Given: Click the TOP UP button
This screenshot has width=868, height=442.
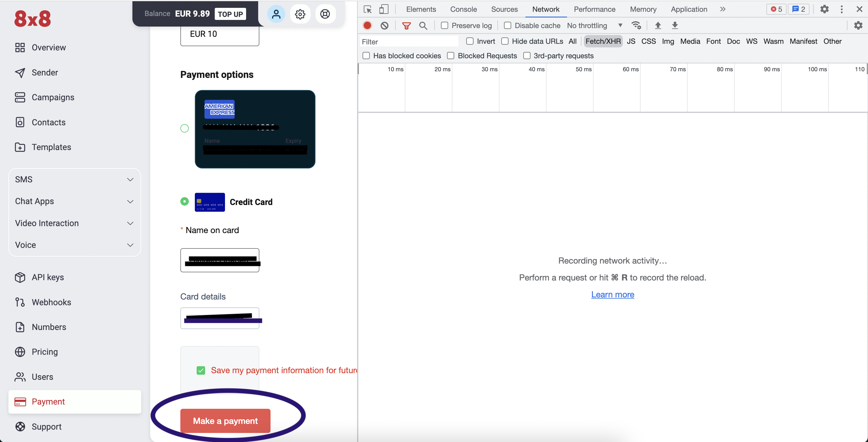Looking at the screenshot, I should click(230, 14).
